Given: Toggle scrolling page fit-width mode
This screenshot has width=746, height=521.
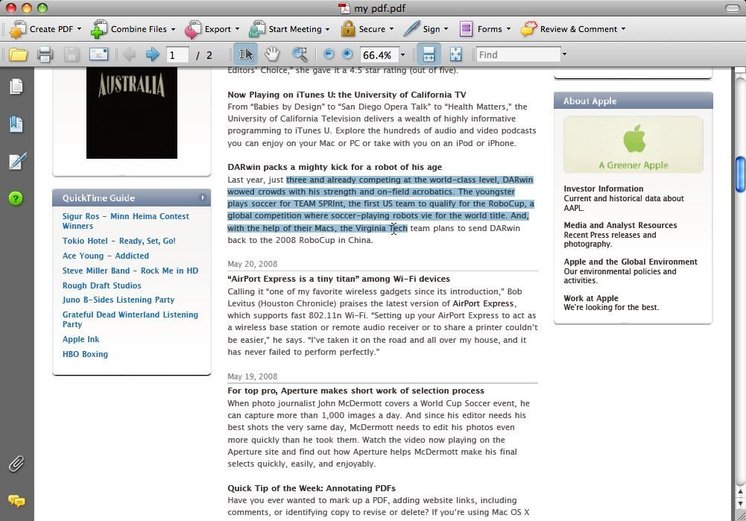Looking at the screenshot, I should click(429, 54).
